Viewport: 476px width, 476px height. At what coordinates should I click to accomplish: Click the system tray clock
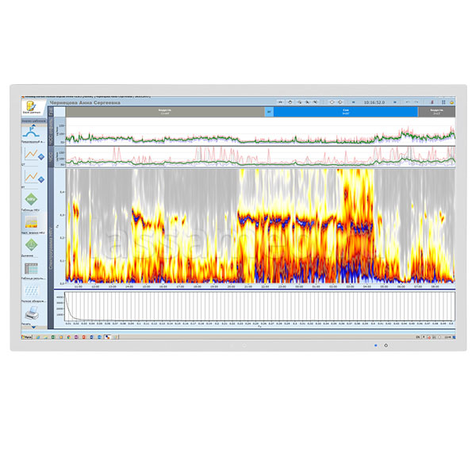pyautogui.click(x=447, y=337)
